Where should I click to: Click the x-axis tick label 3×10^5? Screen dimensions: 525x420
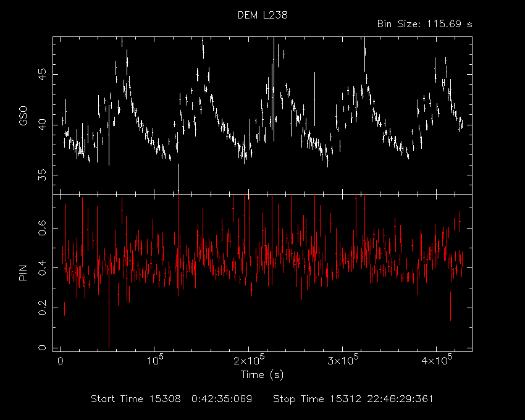pyautogui.click(x=343, y=360)
